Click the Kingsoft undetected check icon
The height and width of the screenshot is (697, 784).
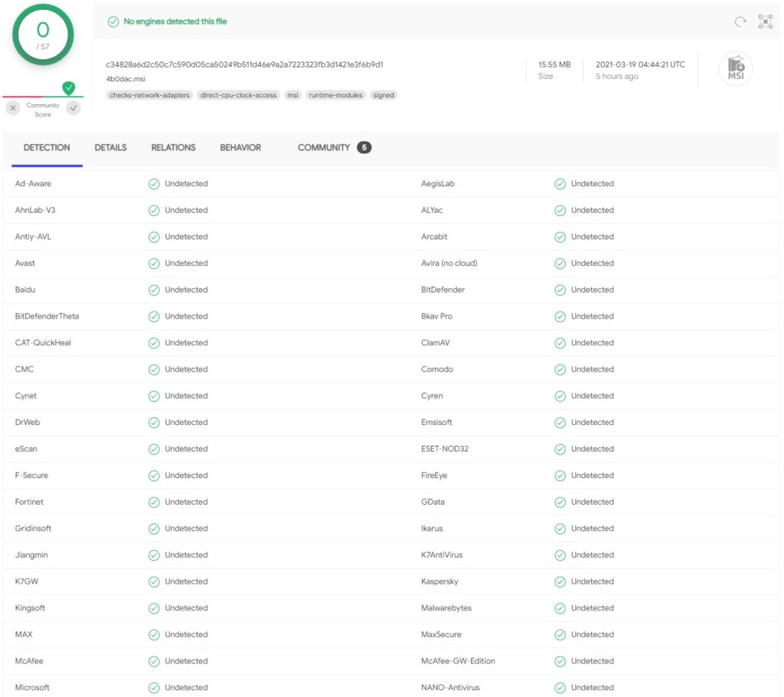(154, 608)
